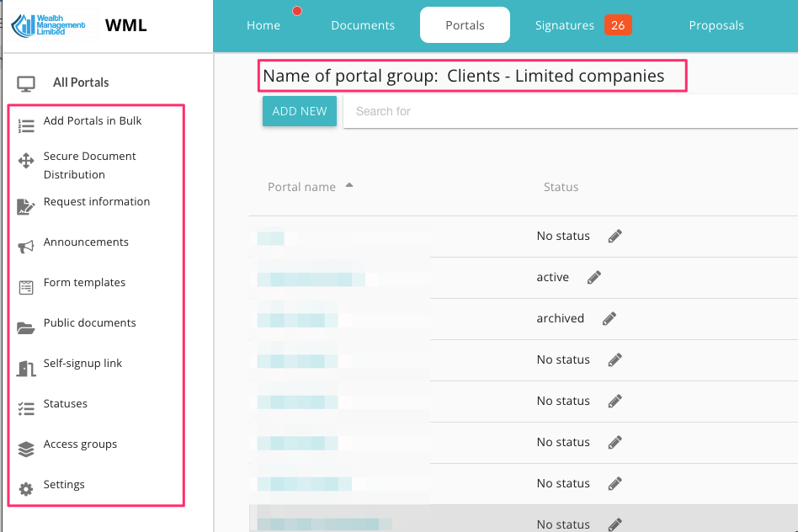
Task: Sort by Portal name column arrow
Action: [349, 185]
